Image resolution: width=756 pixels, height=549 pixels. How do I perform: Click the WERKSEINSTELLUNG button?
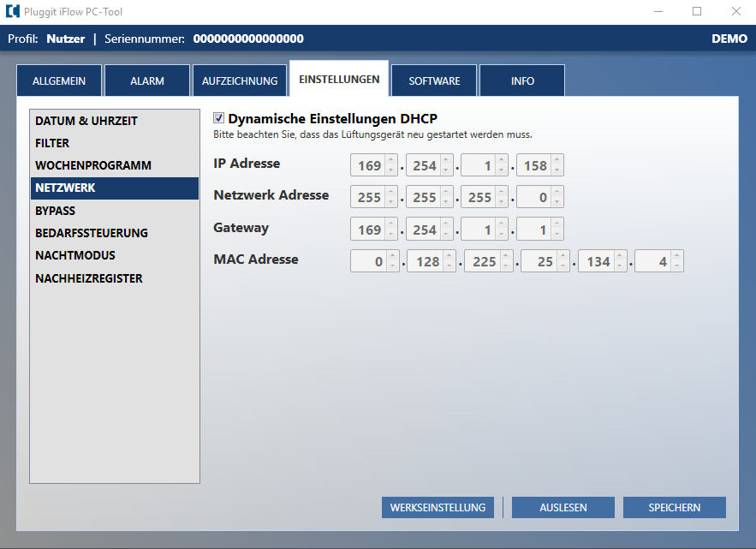coord(438,508)
